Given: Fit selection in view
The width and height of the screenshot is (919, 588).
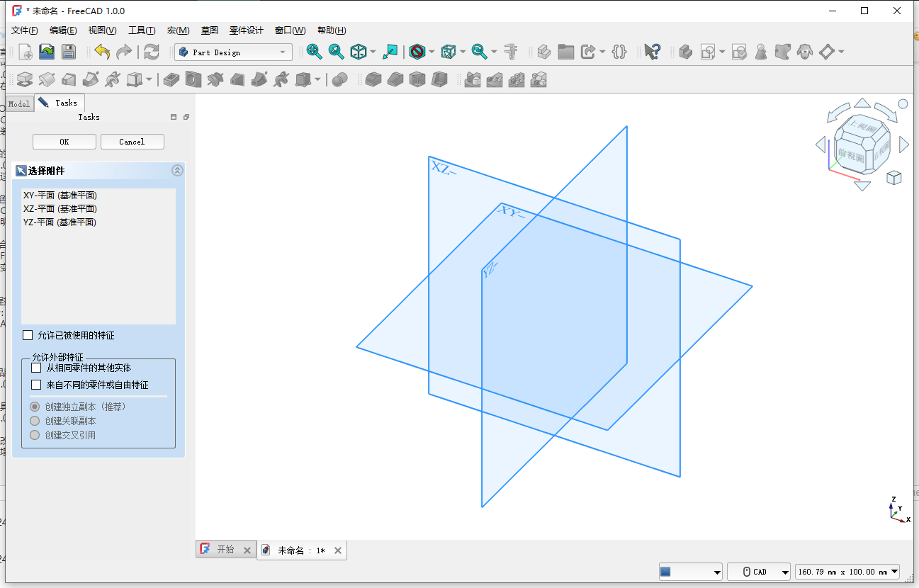Looking at the screenshot, I should (x=336, y=52).
